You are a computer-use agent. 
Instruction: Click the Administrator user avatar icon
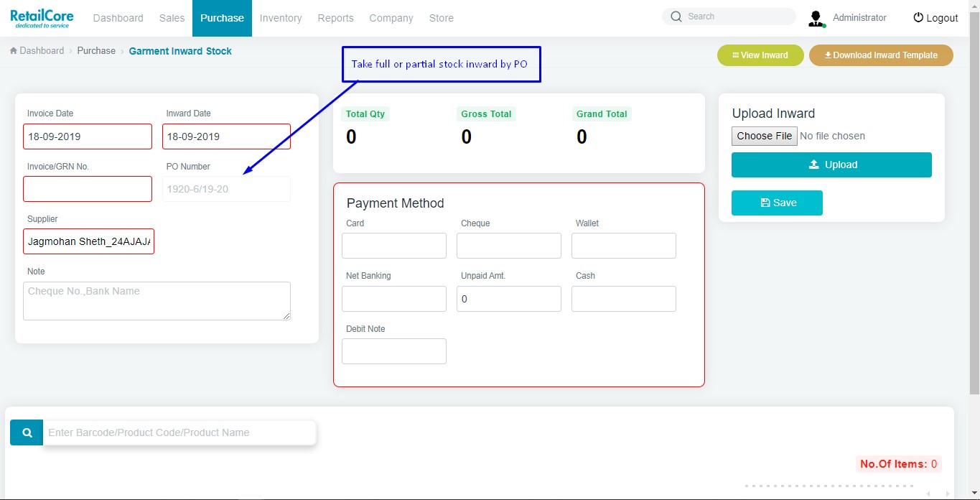tap(816, 19)
